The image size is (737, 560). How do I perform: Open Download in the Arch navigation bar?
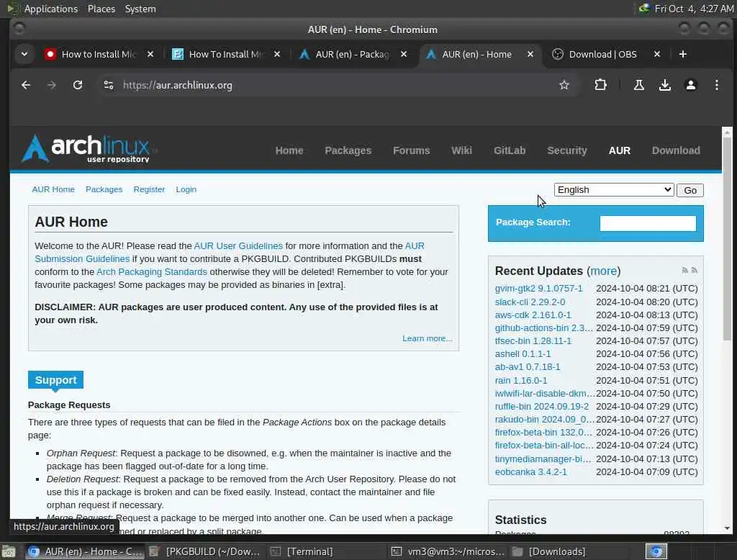tap(676, 150)
